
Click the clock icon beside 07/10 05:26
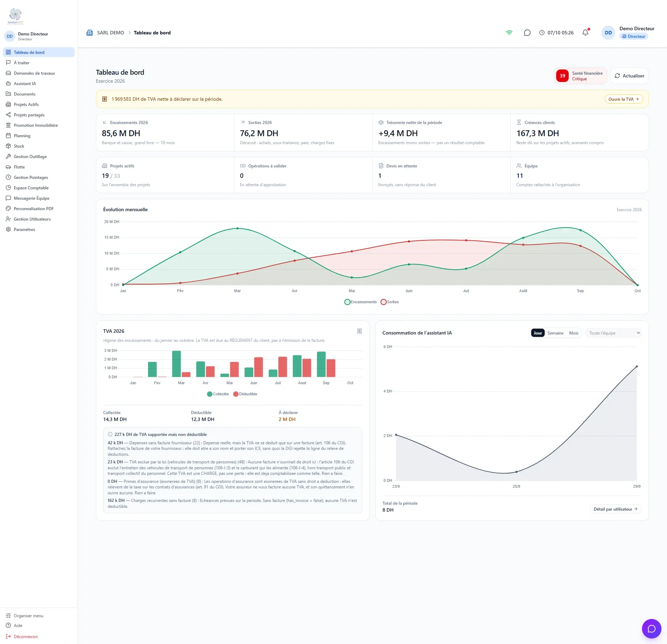pyautogui.click(x=542, y=33)
